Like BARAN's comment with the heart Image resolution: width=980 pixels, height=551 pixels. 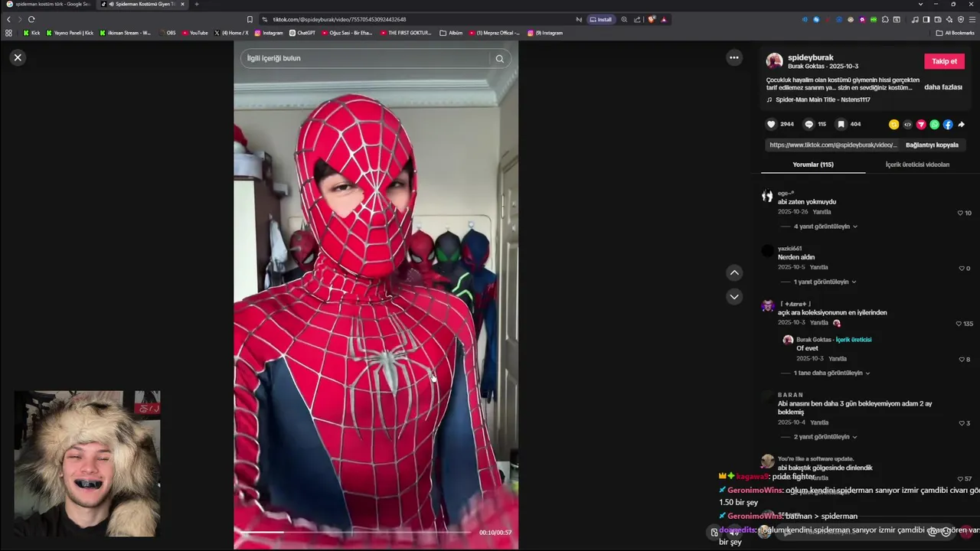coord(962,423)
